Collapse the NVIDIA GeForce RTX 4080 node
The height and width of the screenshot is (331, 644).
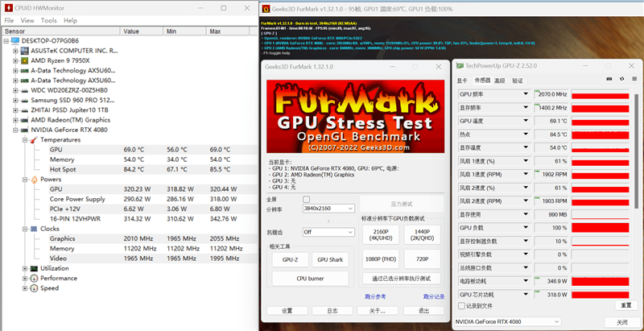[15, 130]
